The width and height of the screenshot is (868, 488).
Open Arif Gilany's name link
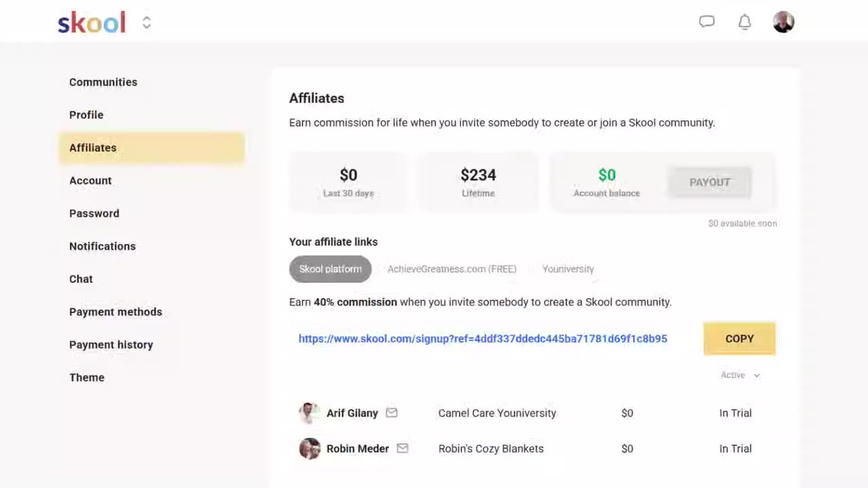point(352,413)
